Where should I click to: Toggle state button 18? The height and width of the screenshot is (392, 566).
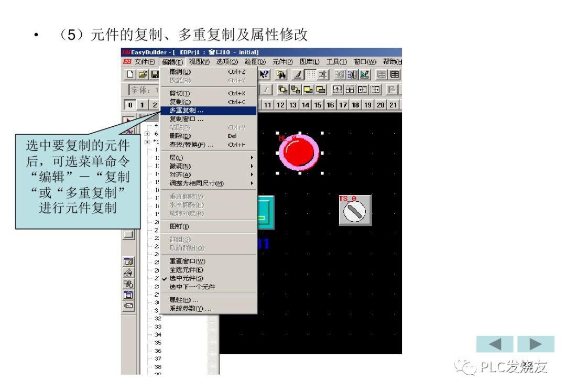coord(355,105)
